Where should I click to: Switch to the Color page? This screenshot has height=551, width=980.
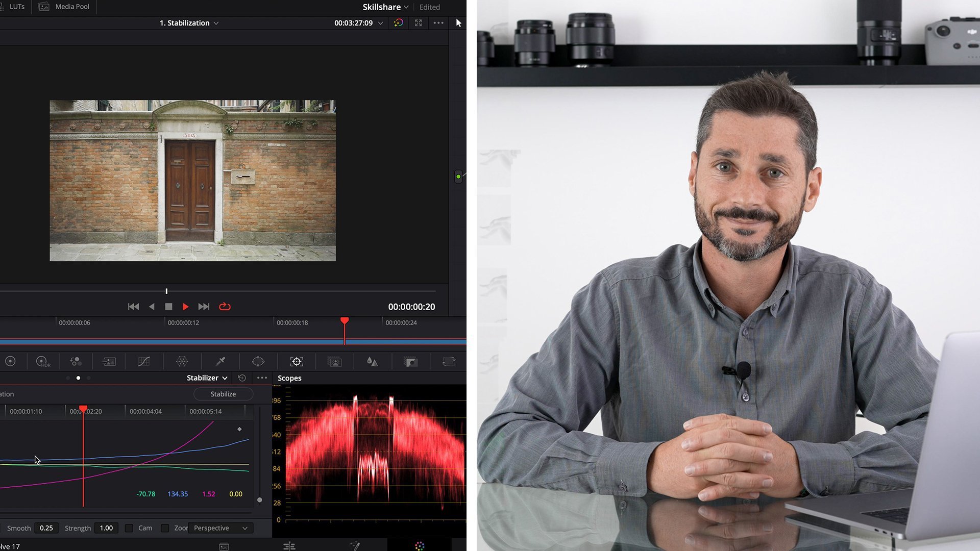420,546
